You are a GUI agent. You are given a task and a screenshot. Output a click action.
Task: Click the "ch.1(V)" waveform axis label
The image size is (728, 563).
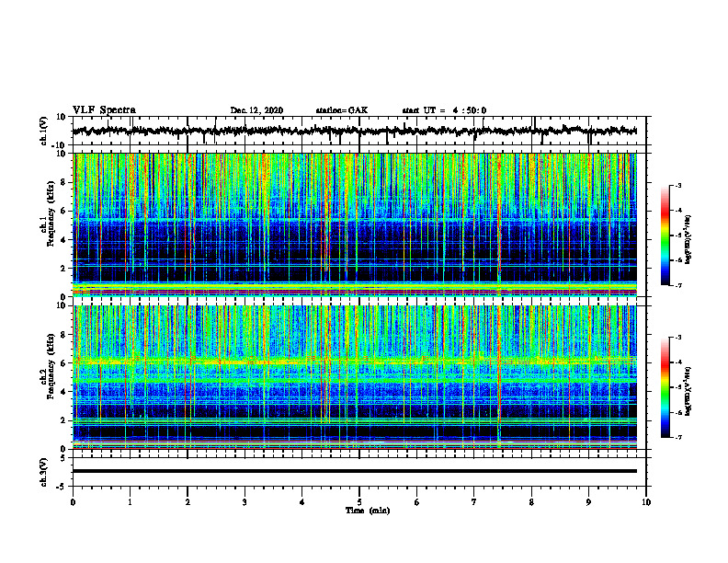44,131
